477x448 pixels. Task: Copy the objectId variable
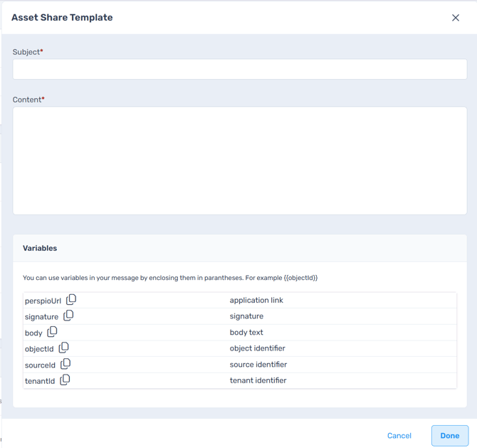(x=63, y=348)
